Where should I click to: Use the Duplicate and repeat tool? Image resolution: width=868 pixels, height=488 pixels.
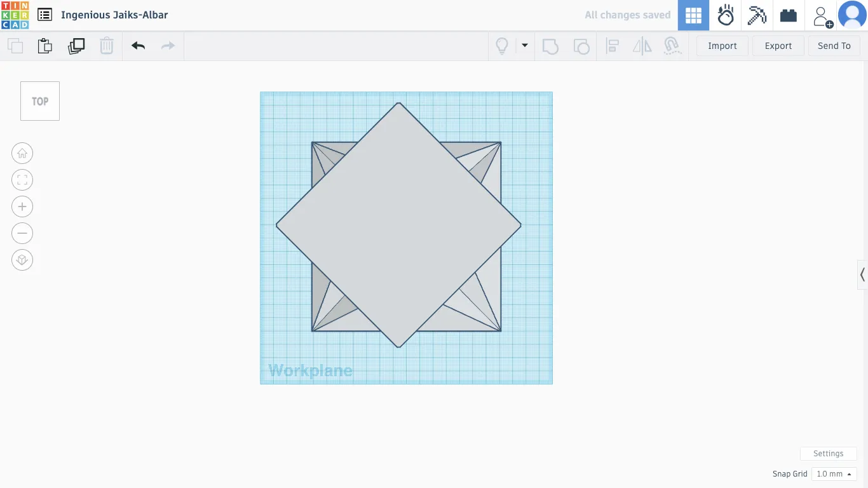76,46
